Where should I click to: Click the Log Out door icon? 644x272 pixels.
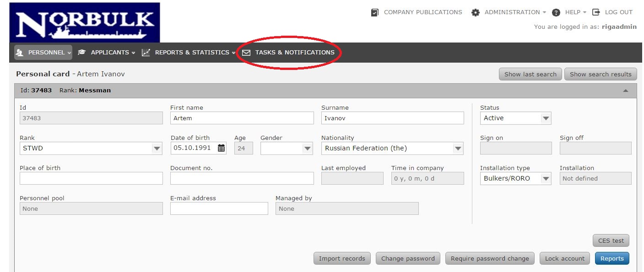tap(596, 12)
